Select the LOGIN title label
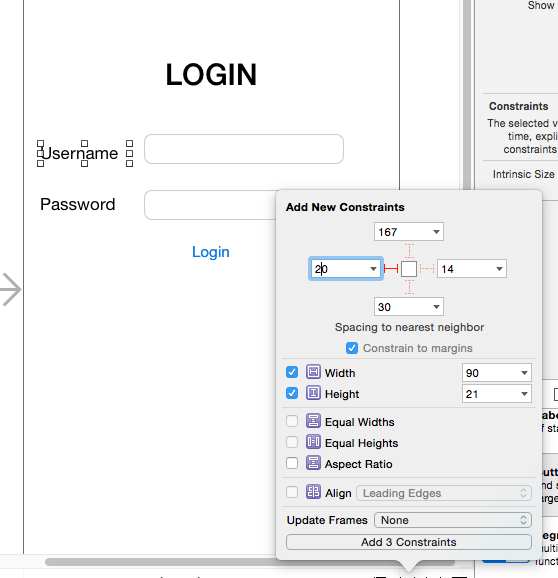 211,75
